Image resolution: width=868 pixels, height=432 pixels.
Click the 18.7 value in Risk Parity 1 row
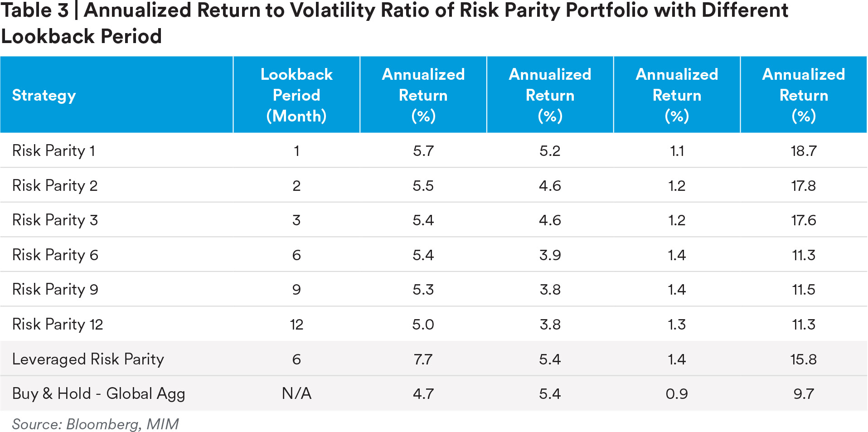click(x=803, y=150)
